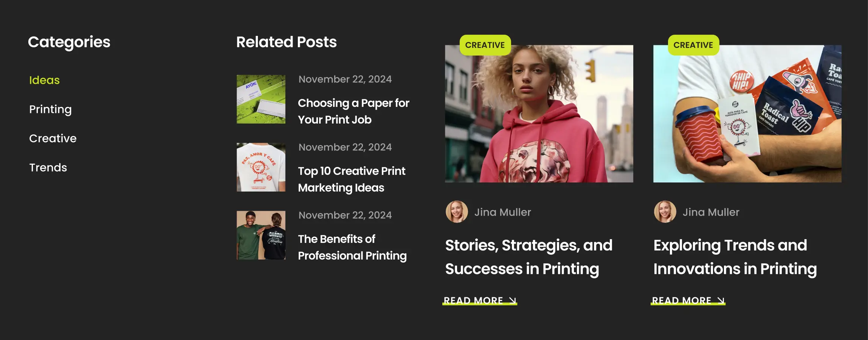This screenshot has height=340, width=868.
Task: Click the green business cards thumbnail
Action: (x=261, y=99)
